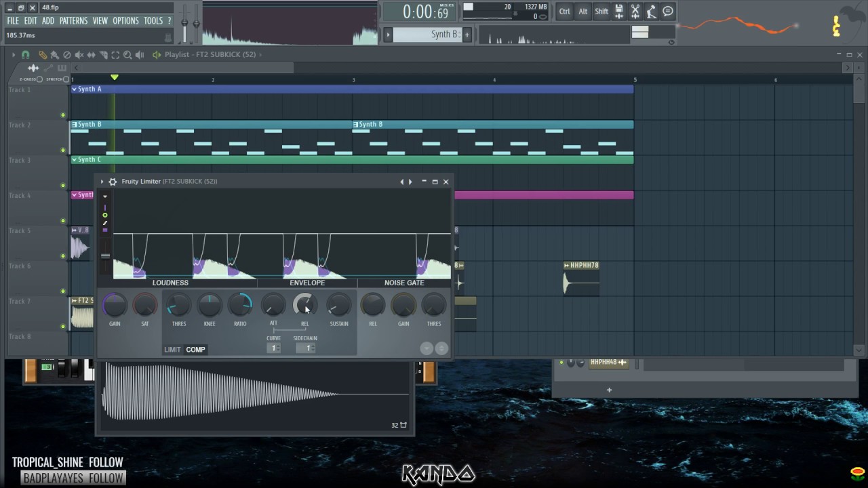The width and height of the screenshot is (868, 488).
Task: Click the green speaker icon before Playlist title
Action: coord(157,55)
